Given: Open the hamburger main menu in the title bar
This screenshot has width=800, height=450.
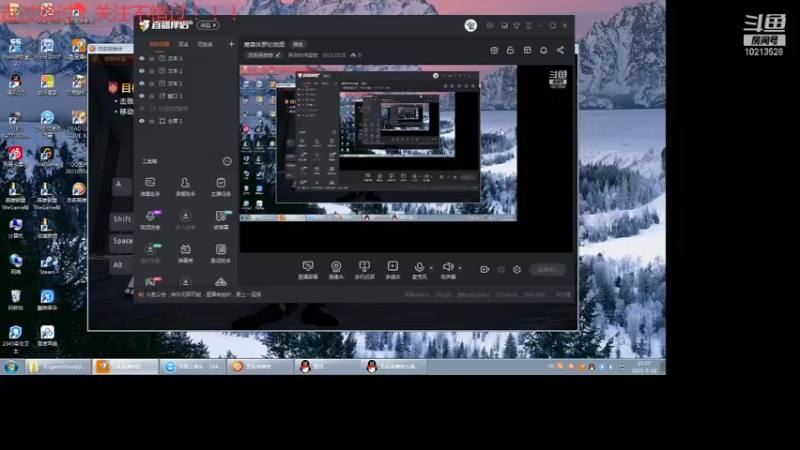Looking at the screenshot, I should pos(529,26).
